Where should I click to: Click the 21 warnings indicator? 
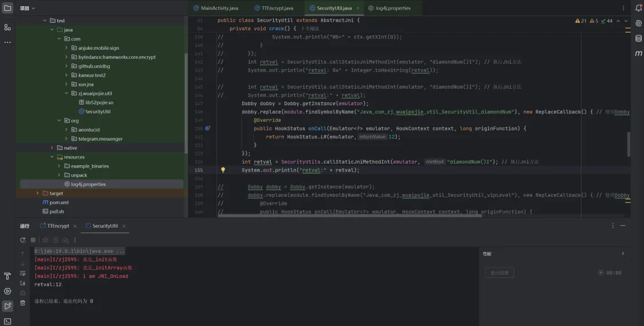pyautogui.click(x=581, y=21)
